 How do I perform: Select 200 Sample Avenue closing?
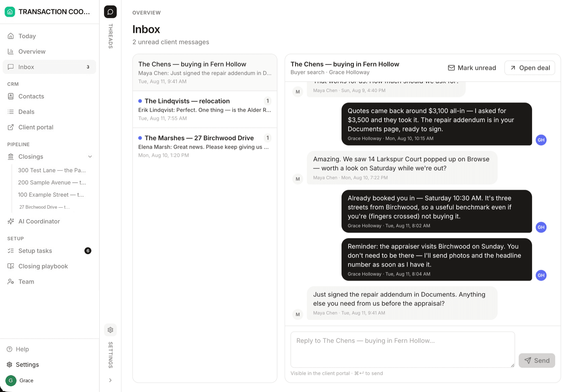[52, 182]
